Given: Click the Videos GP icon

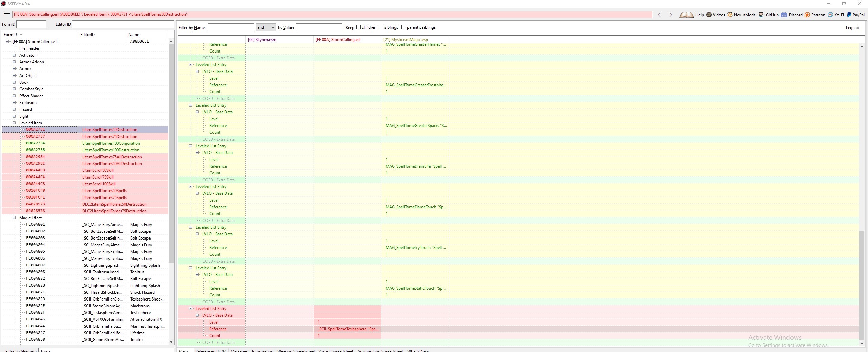Looking at the screenshot, I should tap(709, 15).
